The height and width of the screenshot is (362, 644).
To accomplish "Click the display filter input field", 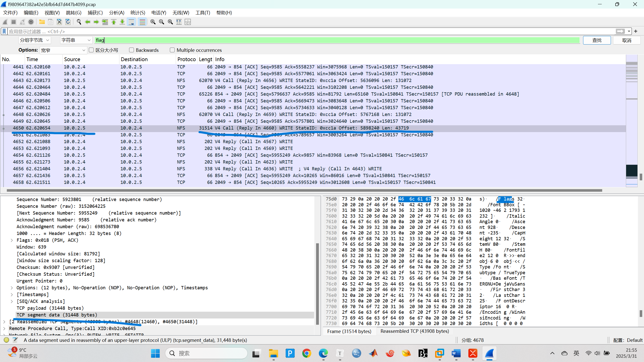I will pos(302,31).
